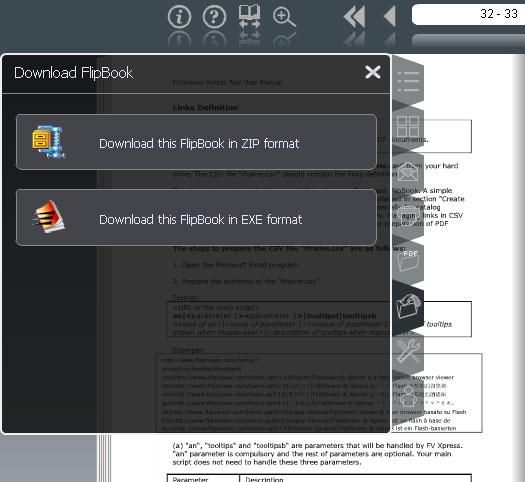This screenshot has height=482, width=525.
Task: Close the Download FlipBook panel
Action: click(373, 72)
